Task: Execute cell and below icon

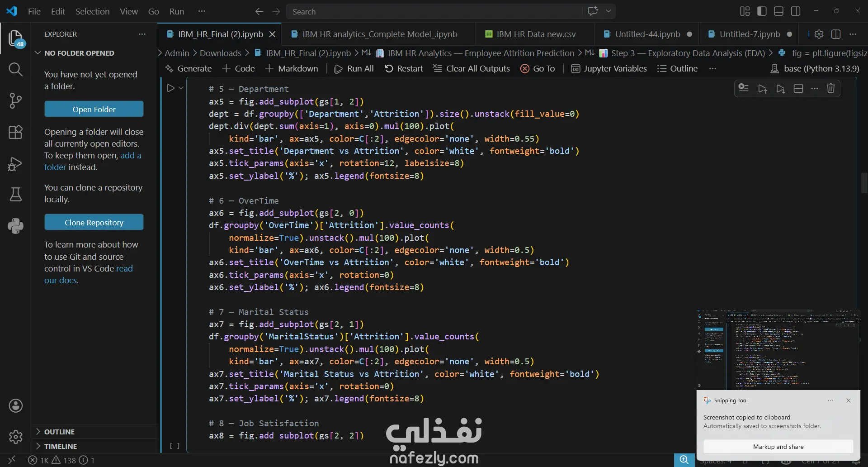Action: click(781, 89)
